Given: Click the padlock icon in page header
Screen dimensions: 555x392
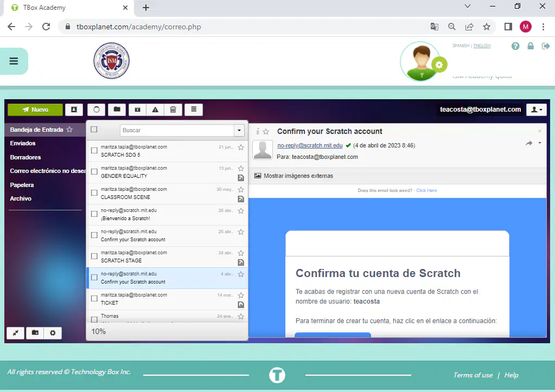Looking at the screenshot, I should click(531, 46).
